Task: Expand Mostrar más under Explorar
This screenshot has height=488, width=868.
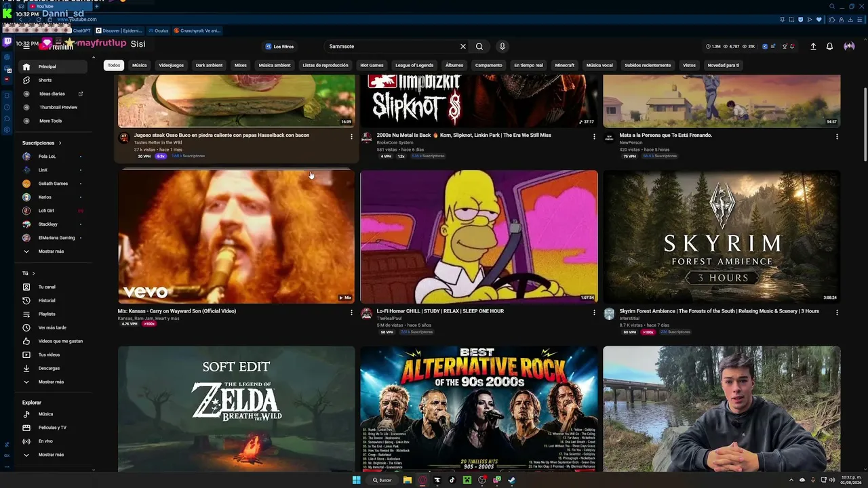Action: click(x=53, y=455)
